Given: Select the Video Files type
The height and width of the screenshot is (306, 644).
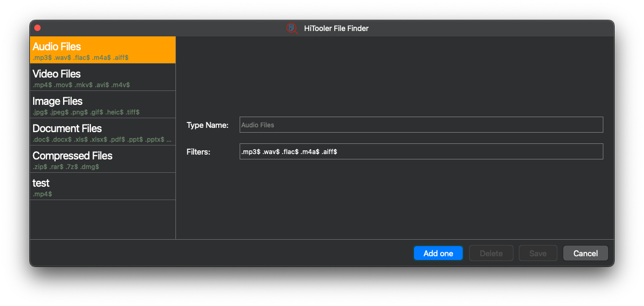Looking at the screenshot, I should coord(103,78).
